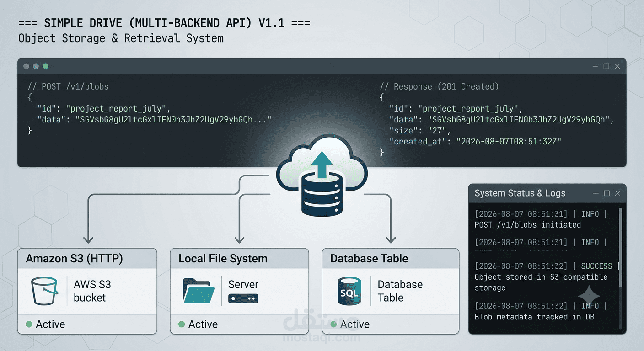
Task: Click 'Active' status in the Local File System card
Action: pos(203,324)
